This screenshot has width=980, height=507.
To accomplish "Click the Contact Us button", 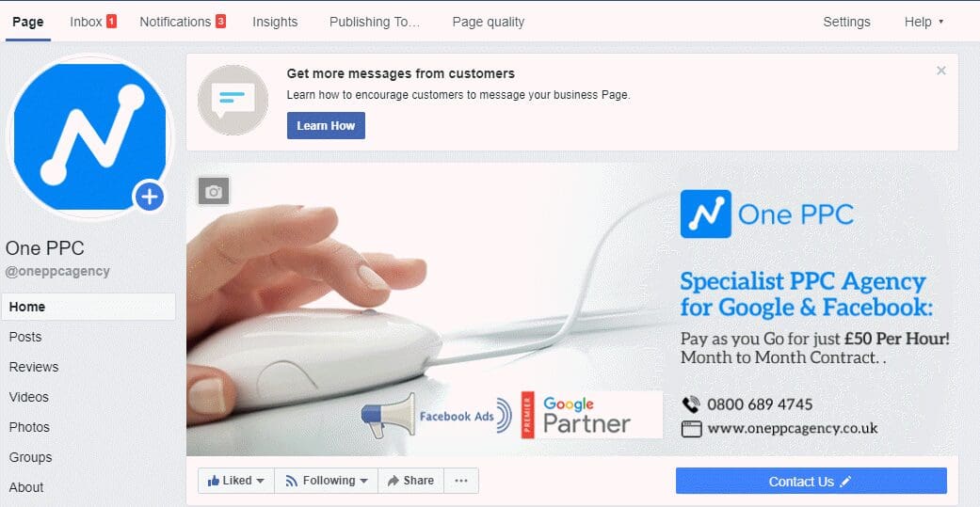I will tap(811, 482).
